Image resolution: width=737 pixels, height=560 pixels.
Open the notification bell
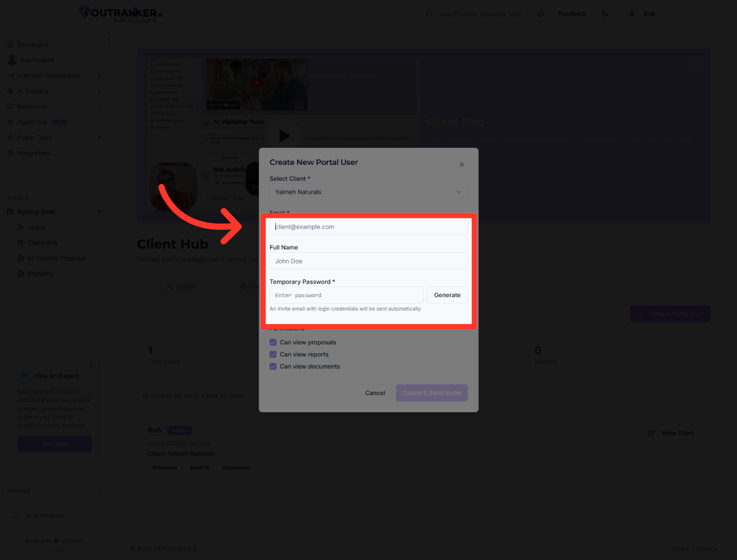tap(540, 13)
